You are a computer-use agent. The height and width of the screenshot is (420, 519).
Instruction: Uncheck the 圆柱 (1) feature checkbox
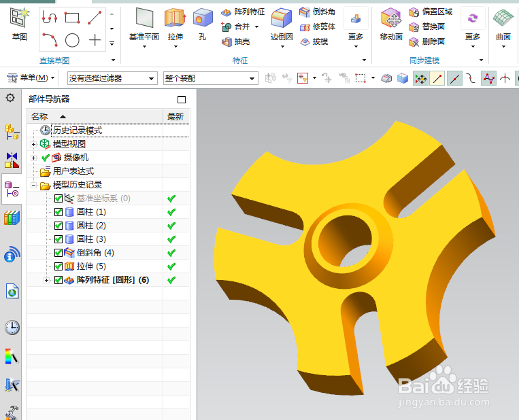[58, 212]
